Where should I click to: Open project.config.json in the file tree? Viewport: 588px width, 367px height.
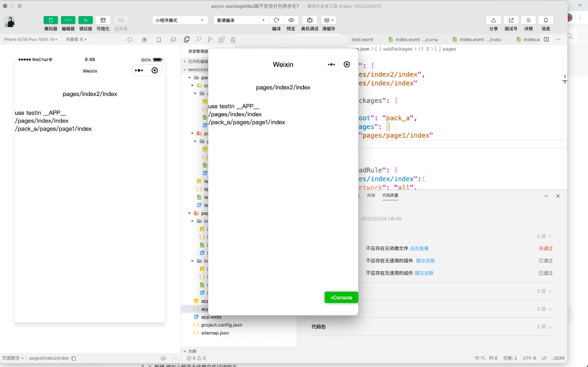pos(221,325)
